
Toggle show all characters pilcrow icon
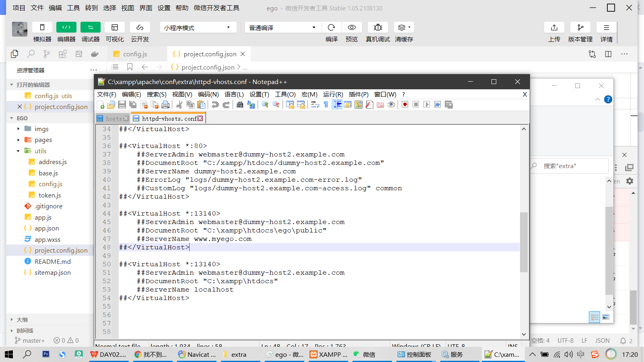(x=326, y=105)
